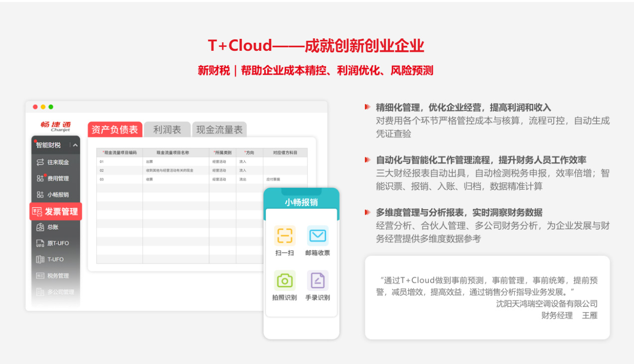Image resolution: width=634 pixels, height=364 pixels.
Task: Click the 新财税 subtitle line
Action: point(316,71)
